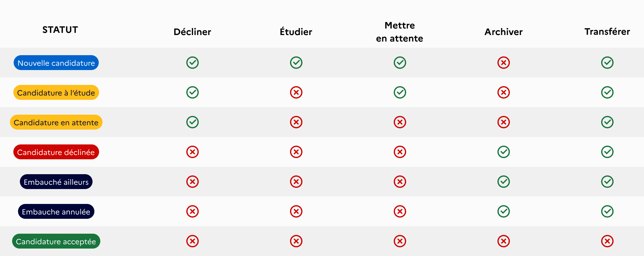Click the STATUT header label
The width and height of the screenshot is (644, 256).
[60, 30]
